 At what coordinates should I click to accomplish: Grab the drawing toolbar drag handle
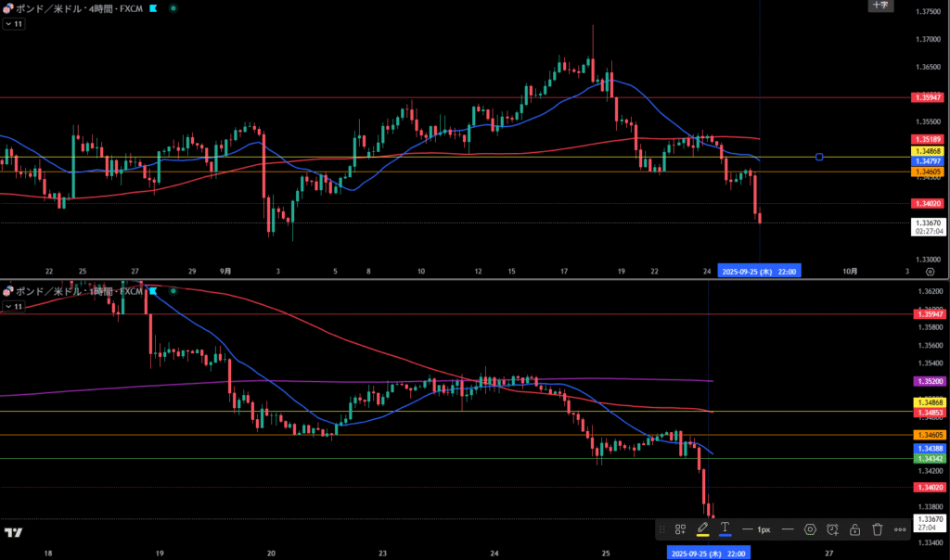pyautogui.click(x=661, y=529)
